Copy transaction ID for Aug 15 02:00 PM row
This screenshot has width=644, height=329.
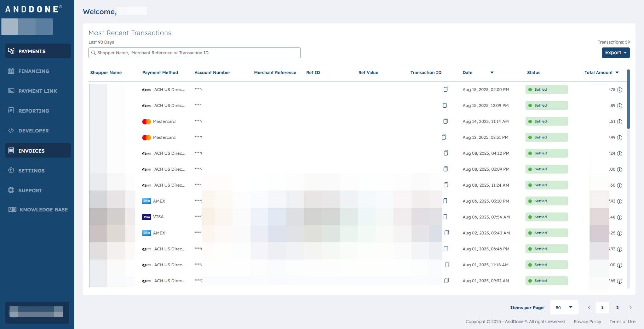click(x=446, y=89)
